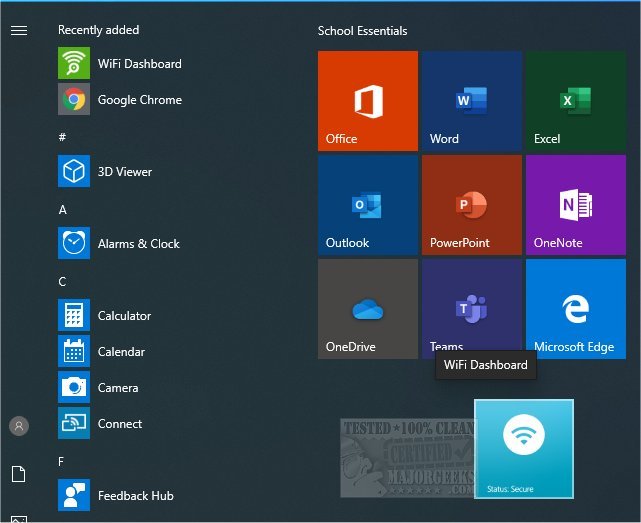Open the Microsoft Edge tile
This screenshot has height=523, width=641.
(576, 309)
